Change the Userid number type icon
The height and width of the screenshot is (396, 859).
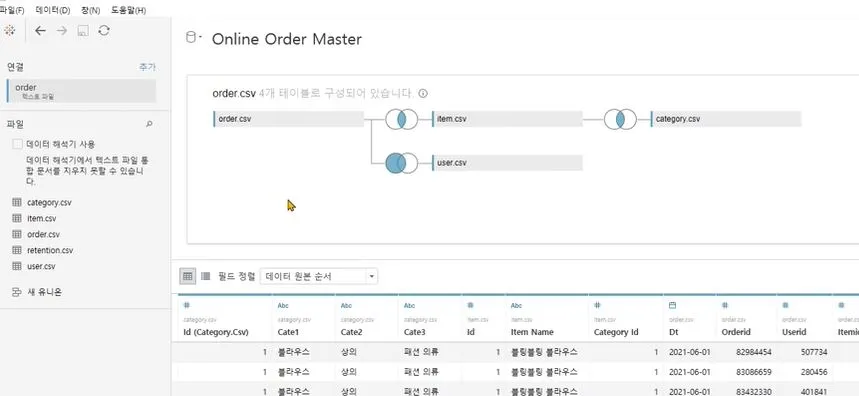pos(786,306)
